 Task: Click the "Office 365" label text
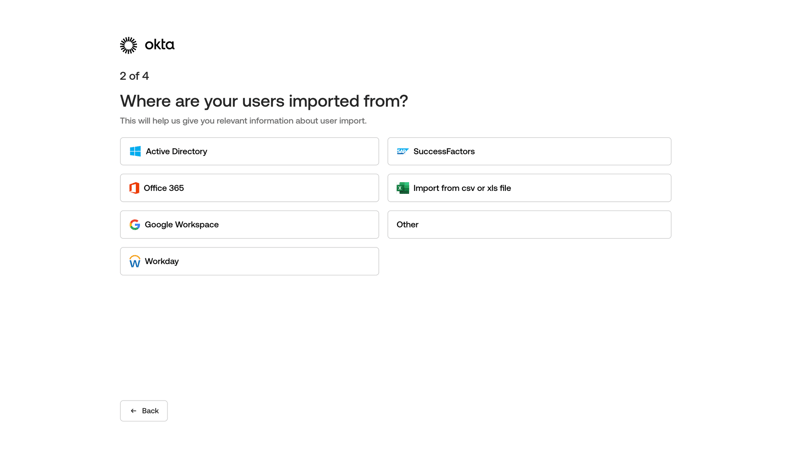[164, 188]
